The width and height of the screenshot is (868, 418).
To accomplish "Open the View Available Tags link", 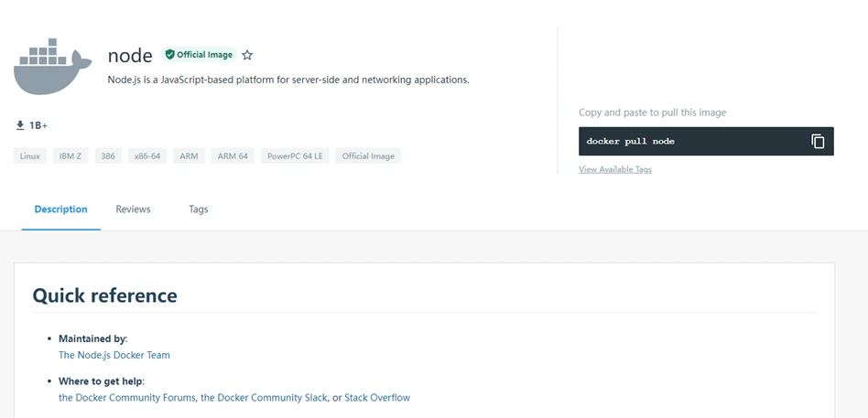I will [614, 169].
